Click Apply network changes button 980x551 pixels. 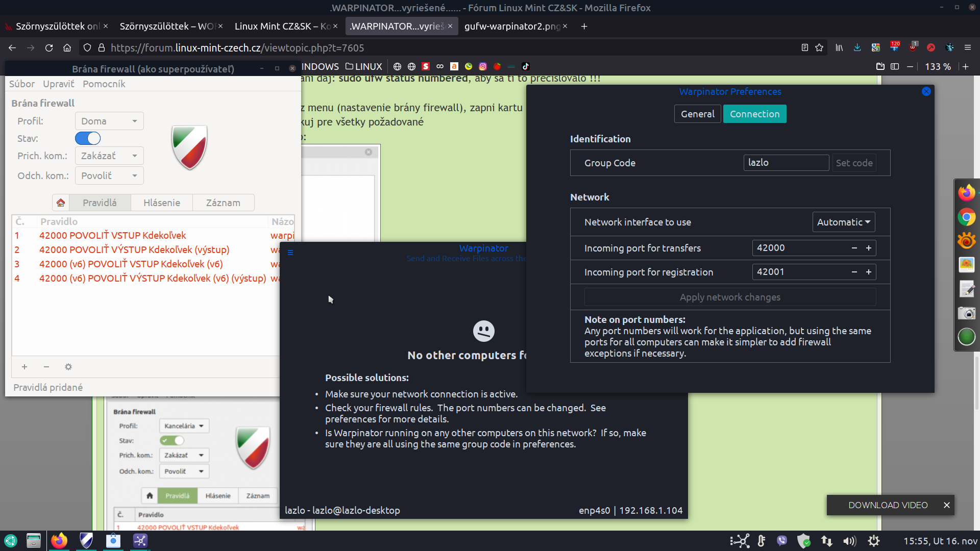[x=730, y=297]
